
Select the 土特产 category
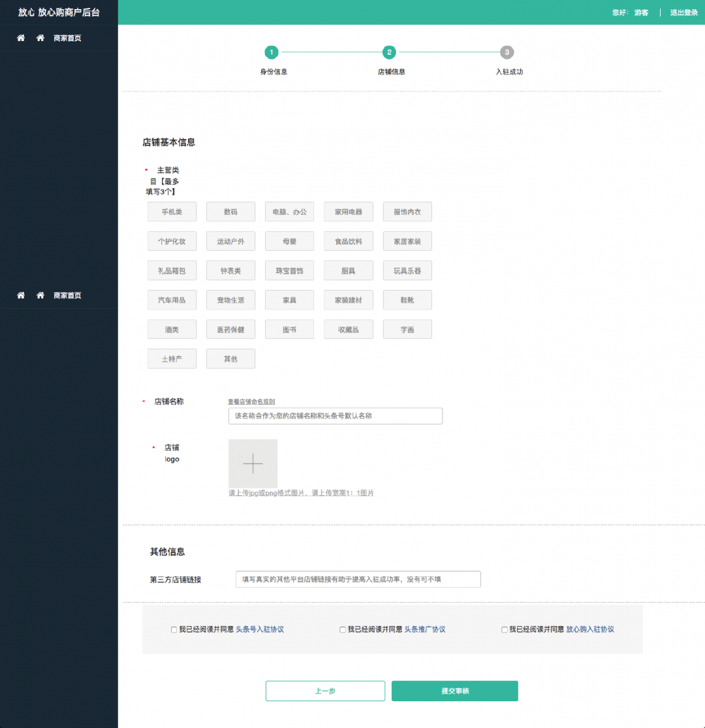172,359
